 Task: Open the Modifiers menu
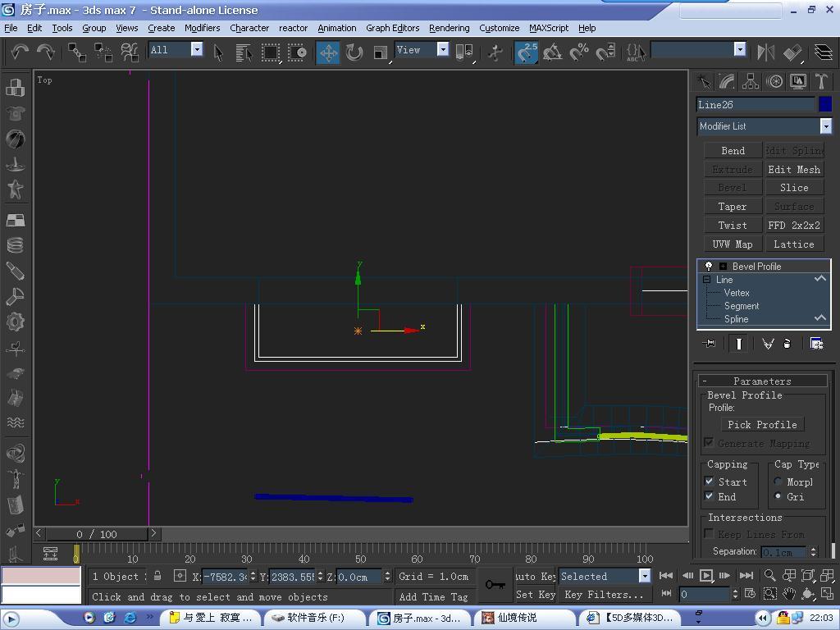(x=202, y=28)
